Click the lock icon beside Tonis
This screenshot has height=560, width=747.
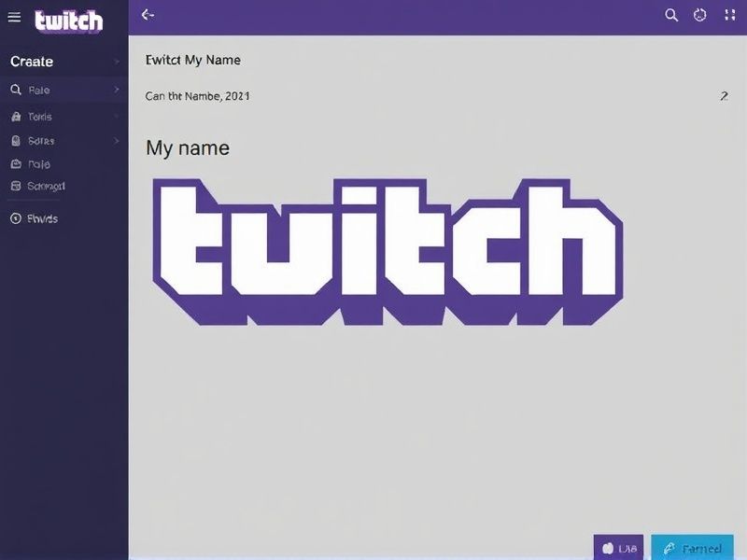coord(16,116)
